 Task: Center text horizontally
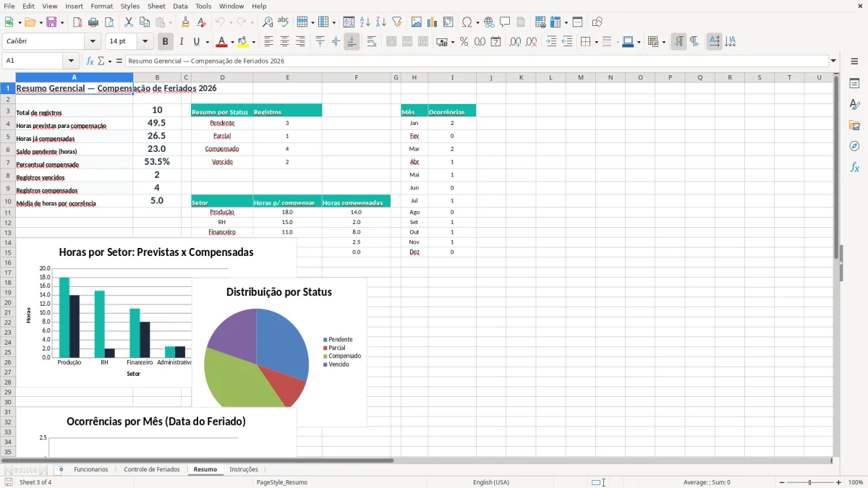coord(285,42)
